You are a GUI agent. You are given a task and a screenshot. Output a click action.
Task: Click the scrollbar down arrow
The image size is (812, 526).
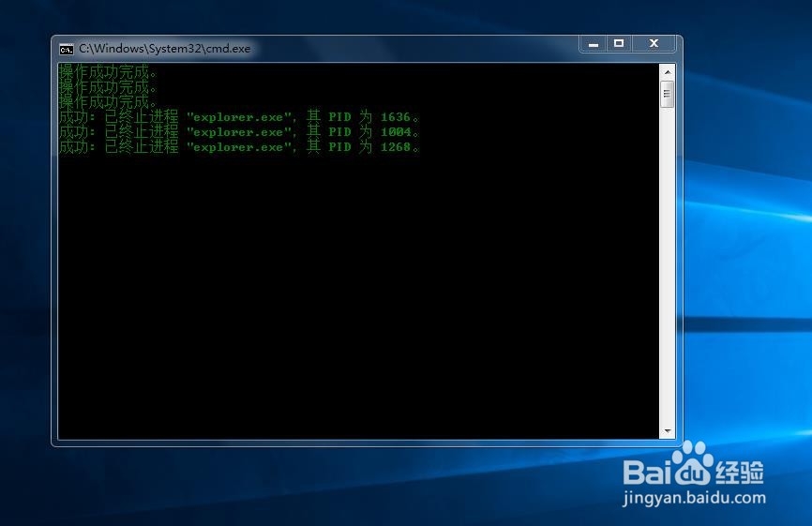668,431
